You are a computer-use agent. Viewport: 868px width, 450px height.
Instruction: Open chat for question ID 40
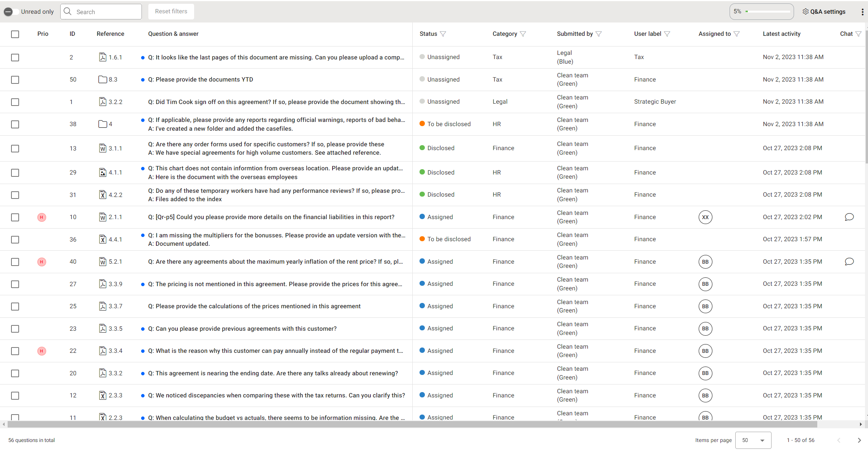tap(849, 262)
